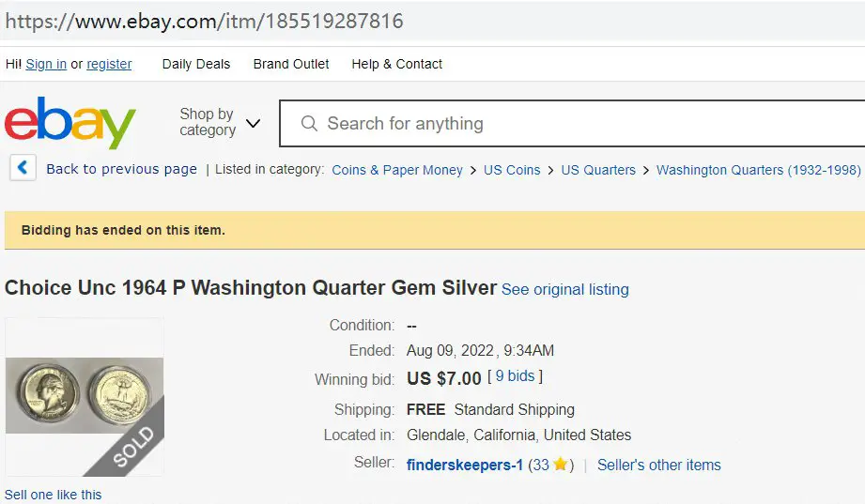Click the seller's yellow feedback star
The image size is (865, 504).
pyautogui.click(x=560, y=465)
